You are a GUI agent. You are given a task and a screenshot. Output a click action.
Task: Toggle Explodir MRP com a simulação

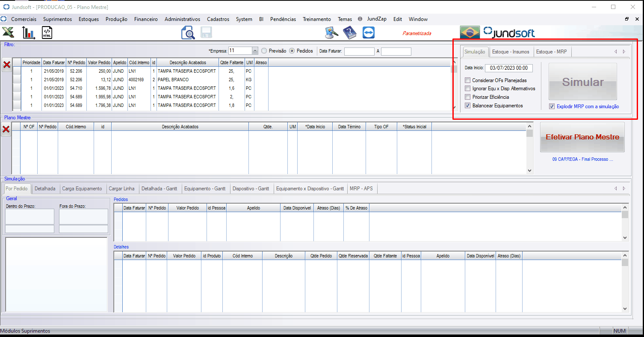(552, 106)
